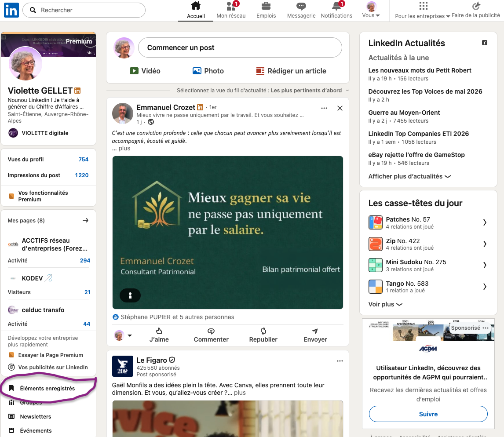
Task: Dismiss the Emmanuel Crozet post
Action: [340, 108]
